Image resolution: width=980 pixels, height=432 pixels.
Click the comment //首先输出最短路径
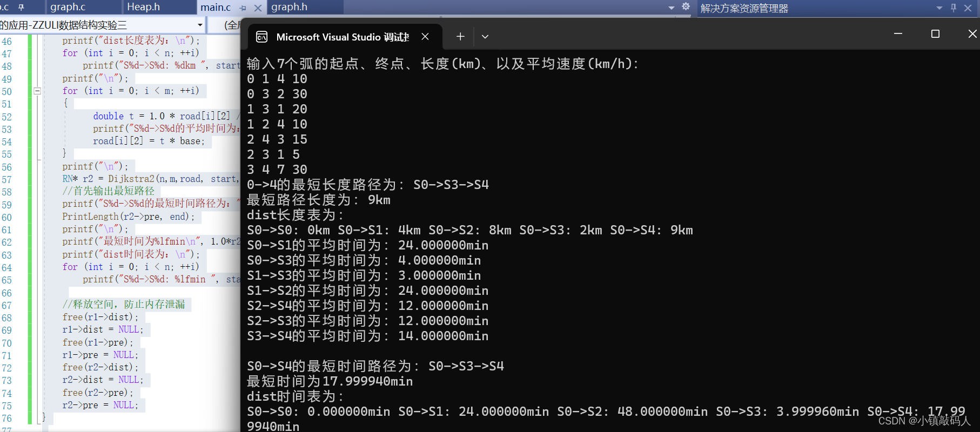click(108, 191)
